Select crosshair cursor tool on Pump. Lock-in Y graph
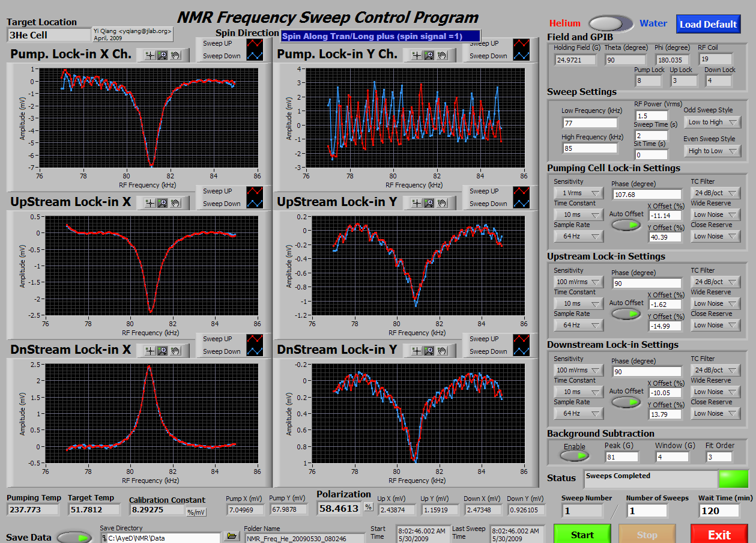 point(417,55)
